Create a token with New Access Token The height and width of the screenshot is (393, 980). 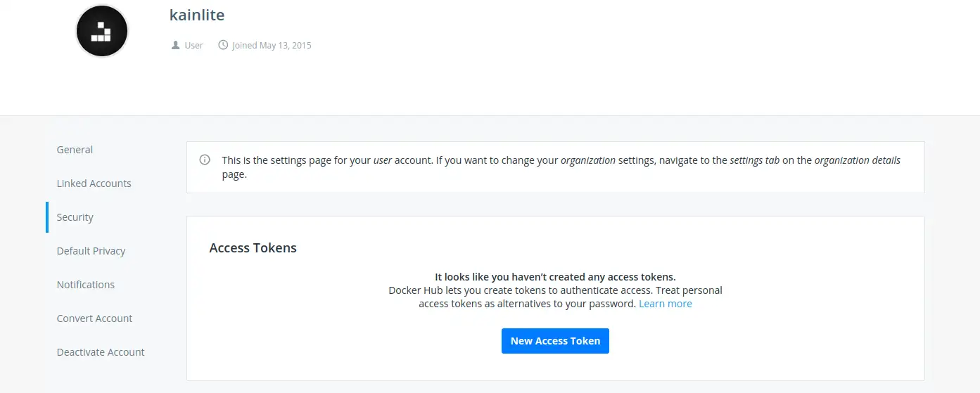[555, 341]
